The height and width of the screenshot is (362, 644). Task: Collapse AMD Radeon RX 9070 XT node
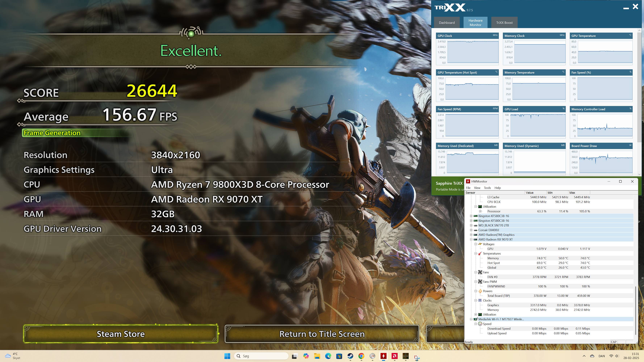(471, 239)
